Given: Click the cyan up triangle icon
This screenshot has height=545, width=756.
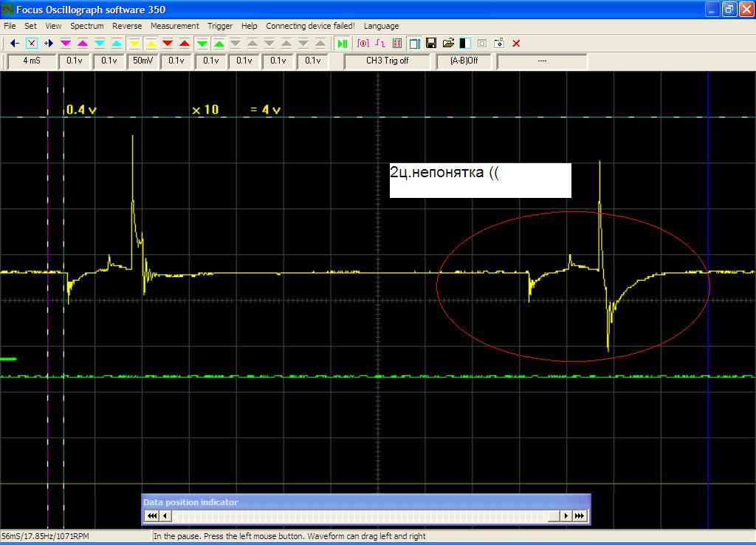Looking at the screenshot, I should pos(117,44).
